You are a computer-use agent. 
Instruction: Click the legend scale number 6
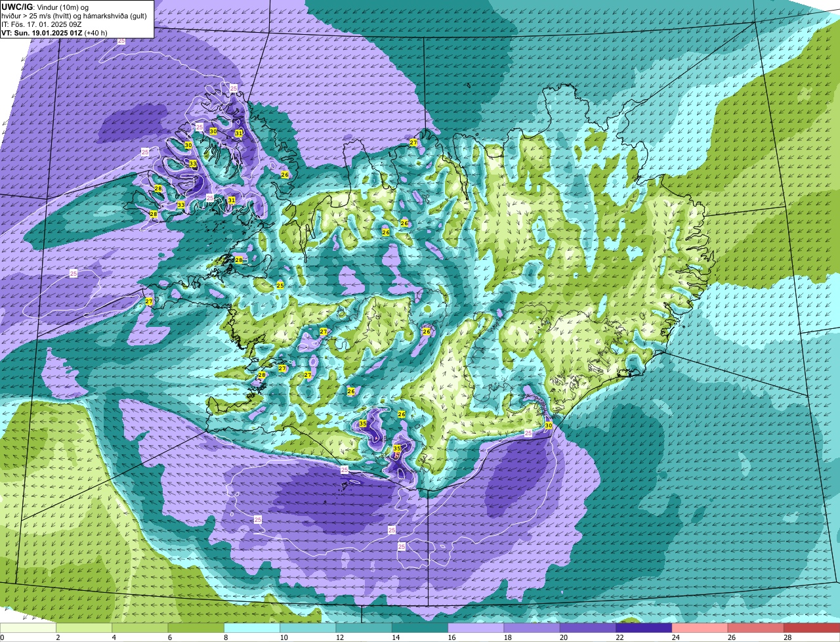click(x=169, y=637)
